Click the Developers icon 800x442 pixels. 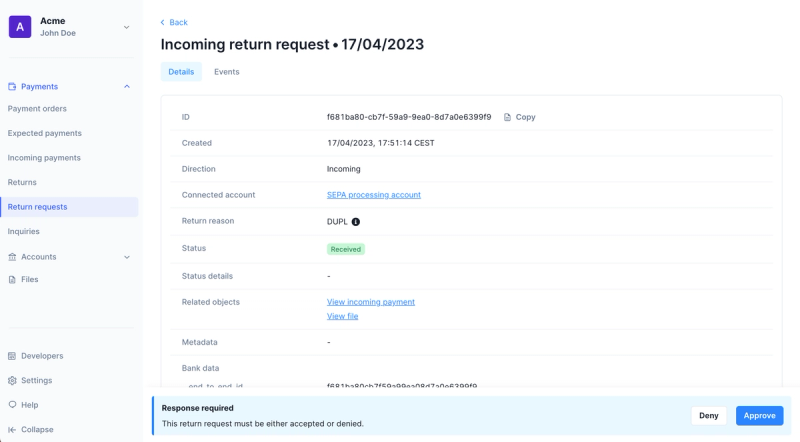12,356
